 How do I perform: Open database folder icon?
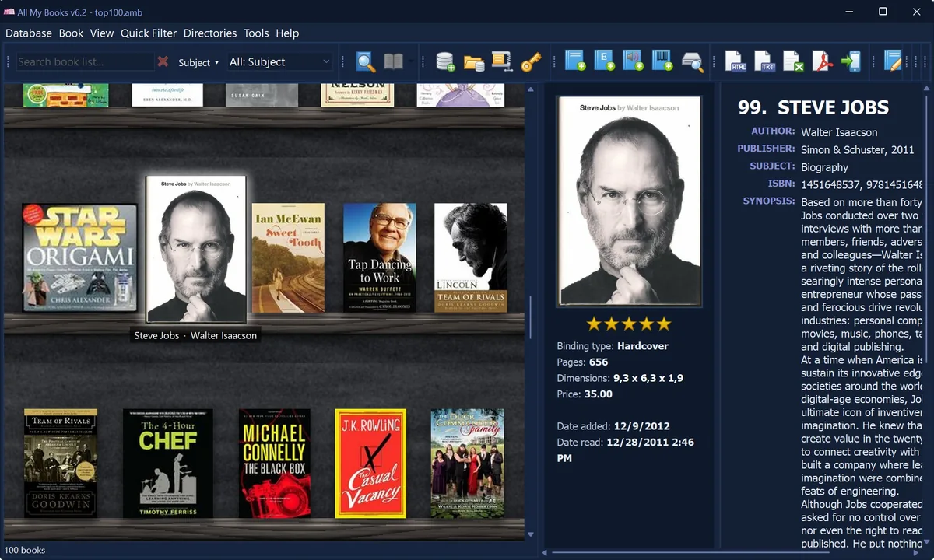[x=474, y=62]
